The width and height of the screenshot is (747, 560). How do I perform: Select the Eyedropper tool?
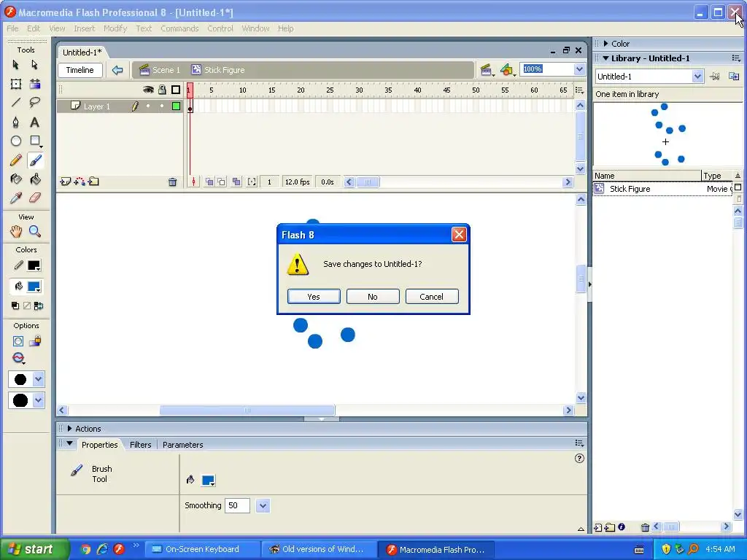pyautogui.click(x=16, y=198)
